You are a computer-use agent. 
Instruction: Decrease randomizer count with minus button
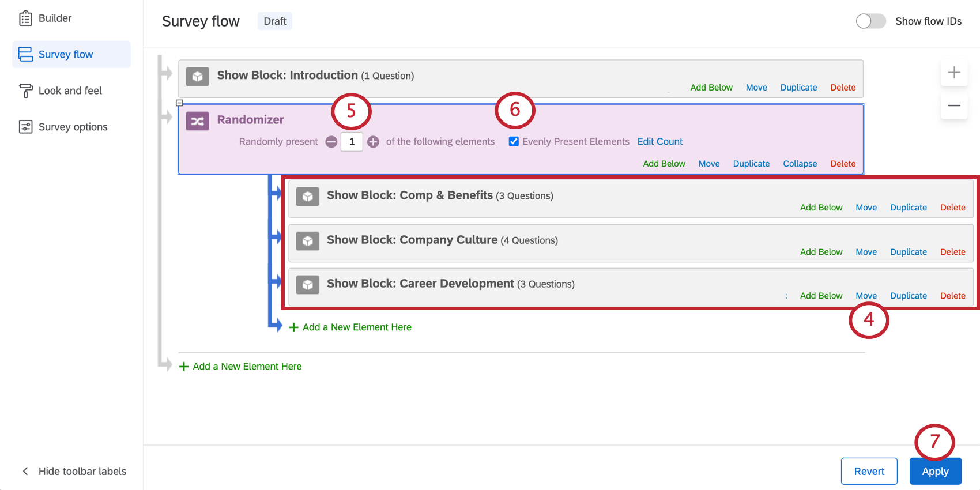pyautogui.click(x=331, y=142)
